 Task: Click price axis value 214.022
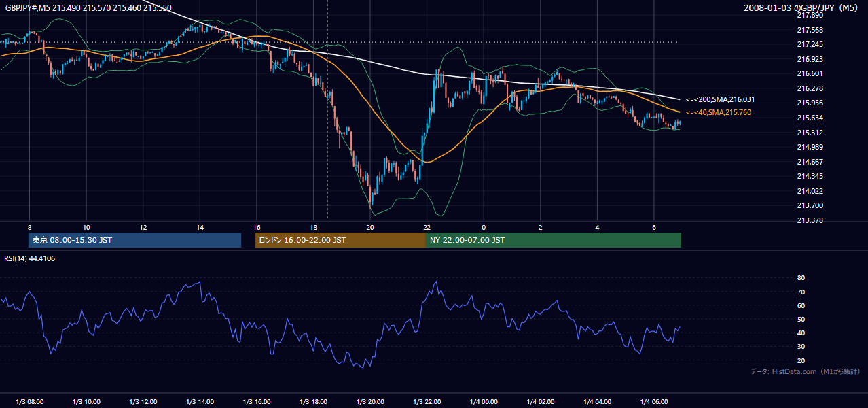(809, 191)
